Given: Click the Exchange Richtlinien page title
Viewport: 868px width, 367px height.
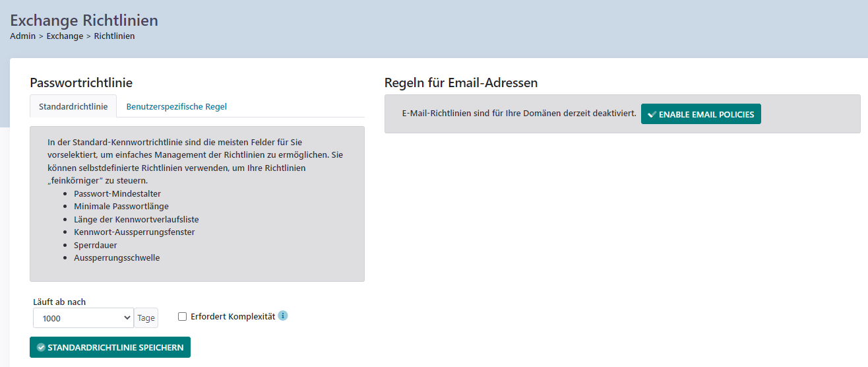Looking at the screenshot, I should [x=84, y=20].
